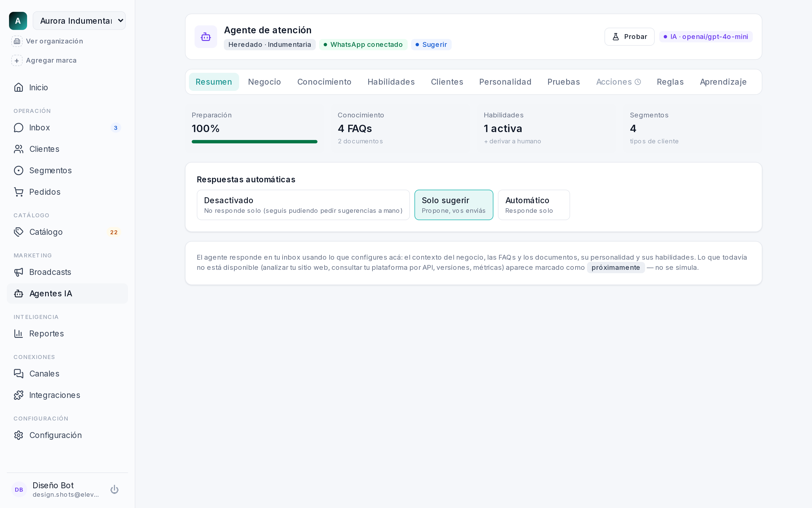This screenshot has height=508, width=812.
Task: Click the Acciones tab with clock icon
Action: pyautogui.click(x=618, y=82)
